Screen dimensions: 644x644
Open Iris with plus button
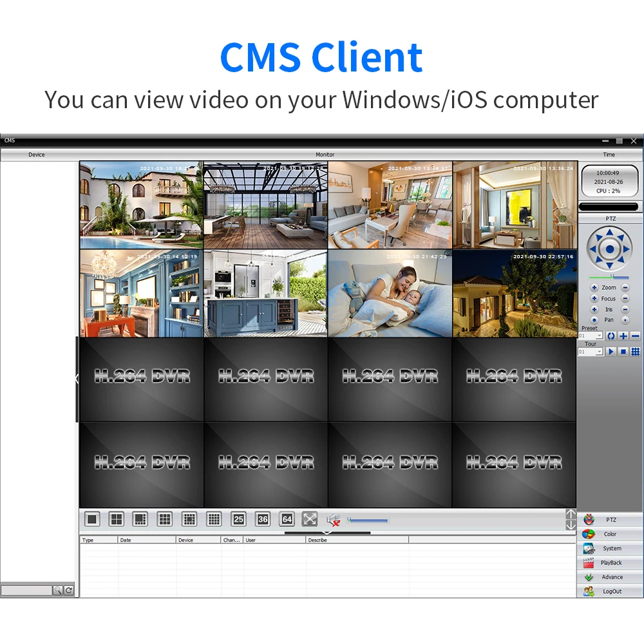[594, 309]
